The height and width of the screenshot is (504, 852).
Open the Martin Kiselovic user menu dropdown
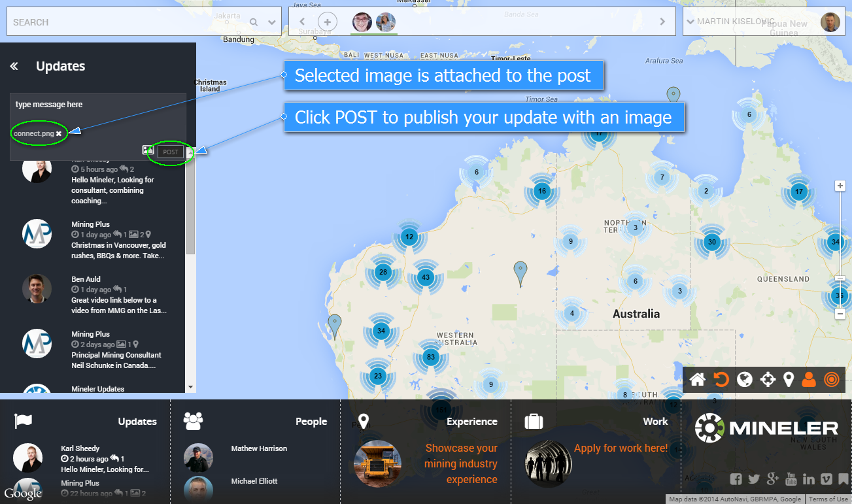(689, 22)
